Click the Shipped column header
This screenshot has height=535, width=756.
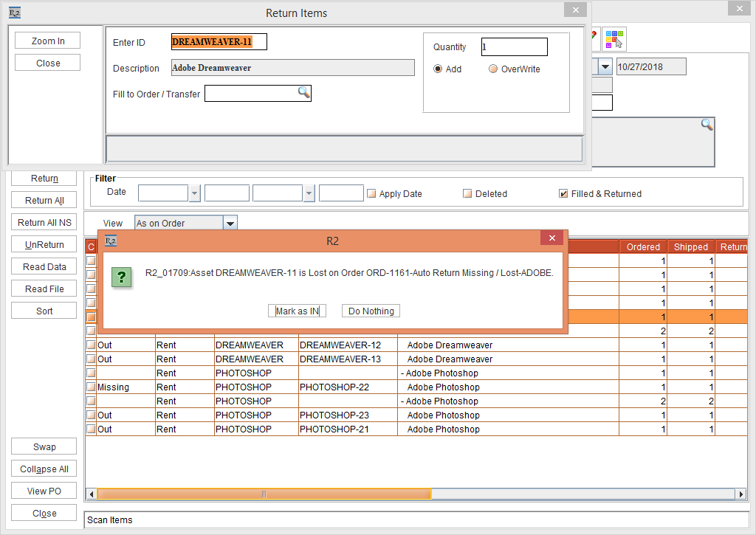(x=690, y=247)
